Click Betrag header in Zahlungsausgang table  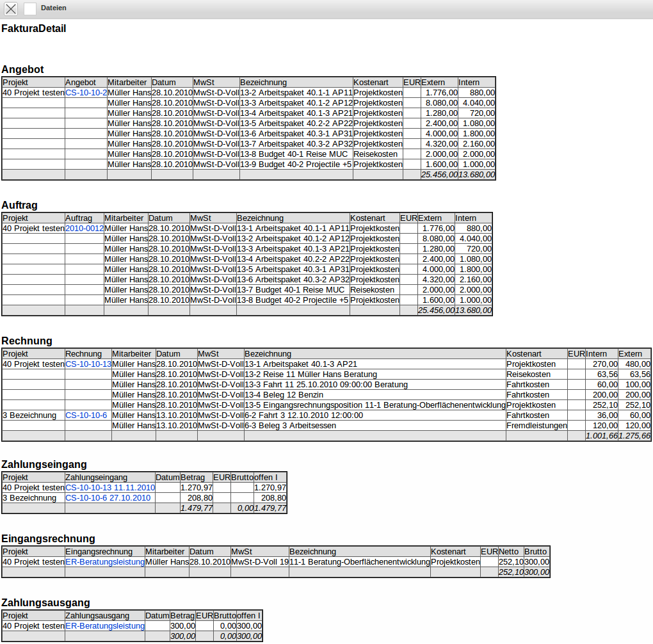click(182, 616)
